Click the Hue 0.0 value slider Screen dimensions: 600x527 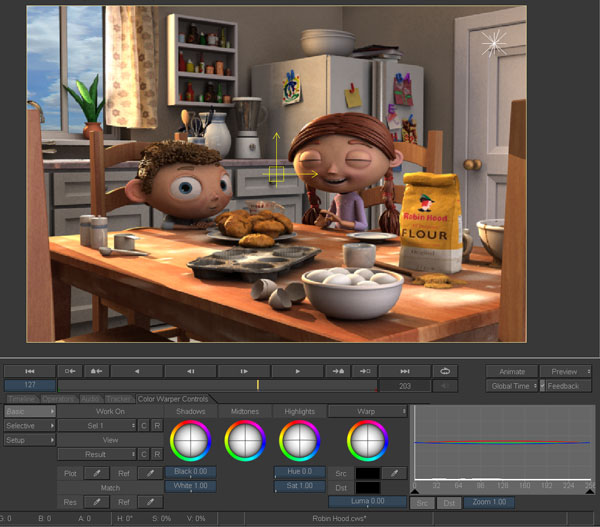click(x=300, y=472)
